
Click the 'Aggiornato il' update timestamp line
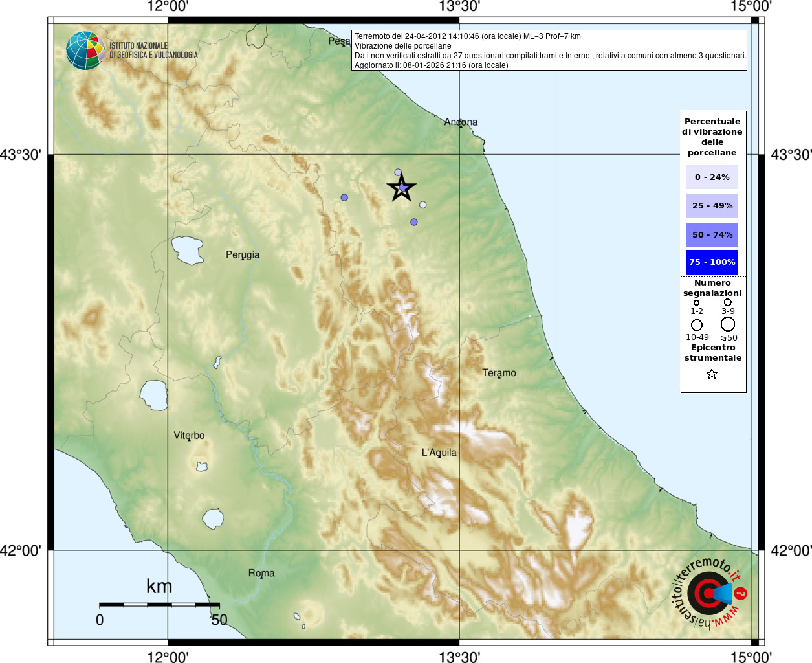point(432,65)
